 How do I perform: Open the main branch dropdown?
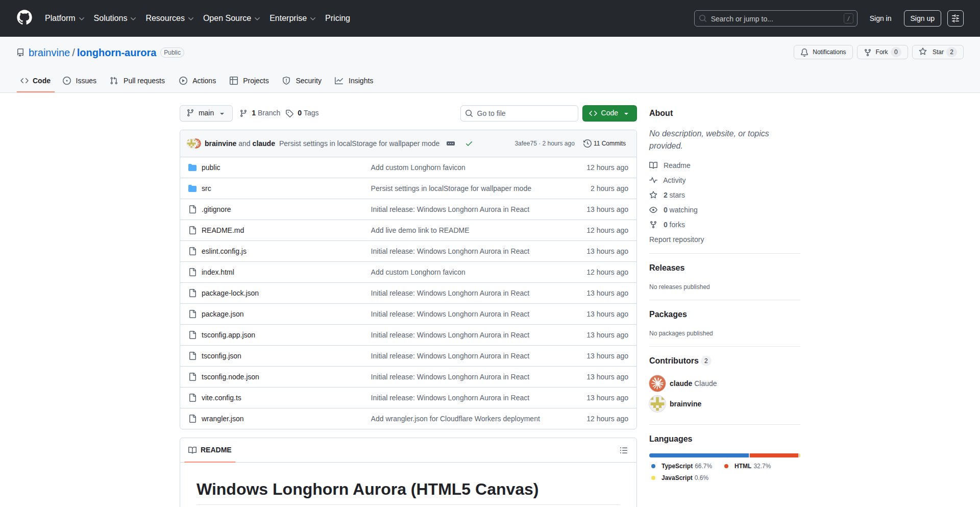(206, 113)
